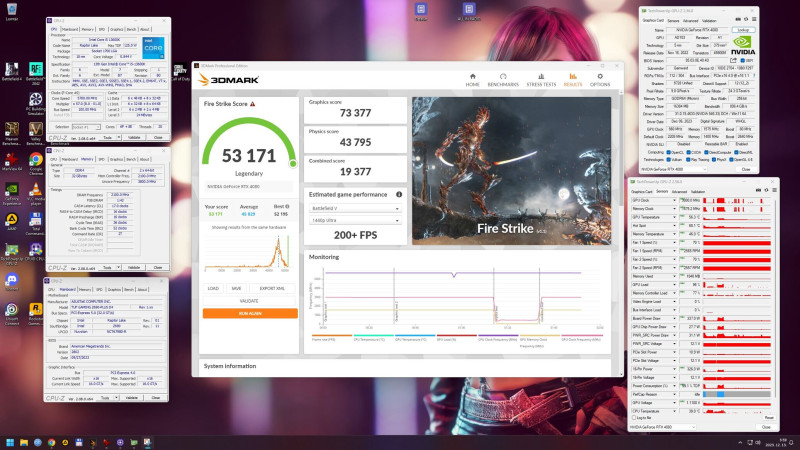Screen dimensions: 800x450
Task: Open the Bench tab in CPU-Z Memory window
Action: (131, 159)
